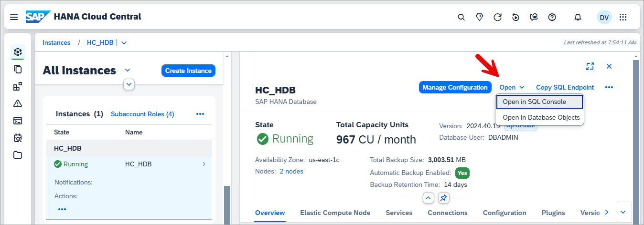Click the squares with plus sidebar icon

pos(18,86)
